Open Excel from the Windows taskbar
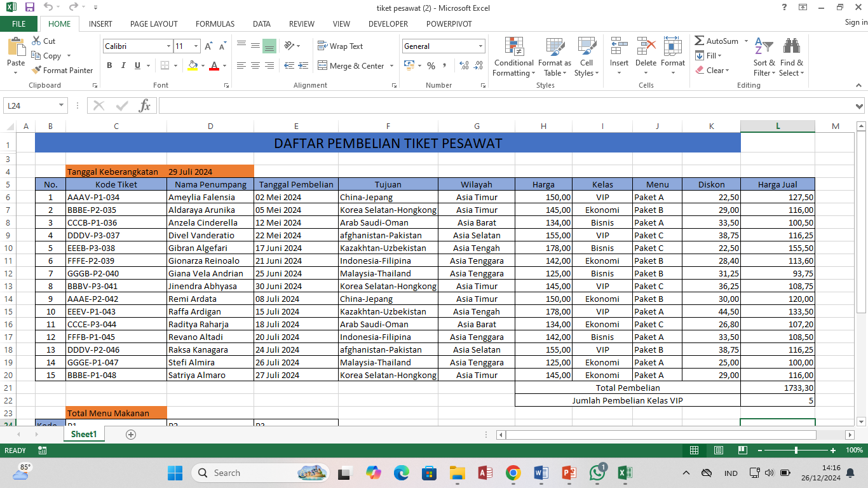Screen dimensions: 868x488 click(624, 473)
